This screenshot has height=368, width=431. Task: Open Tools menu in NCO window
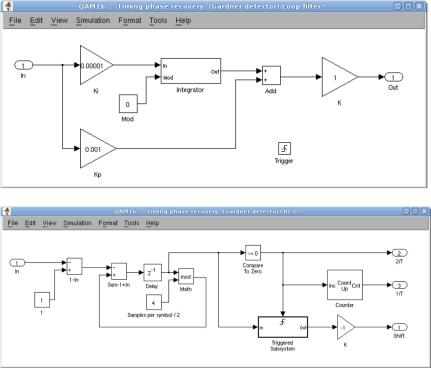tap(132, 223)
